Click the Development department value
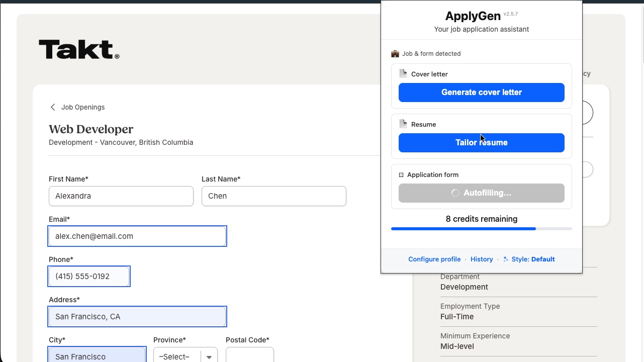644x362 pixels. [x=464, y=287]
